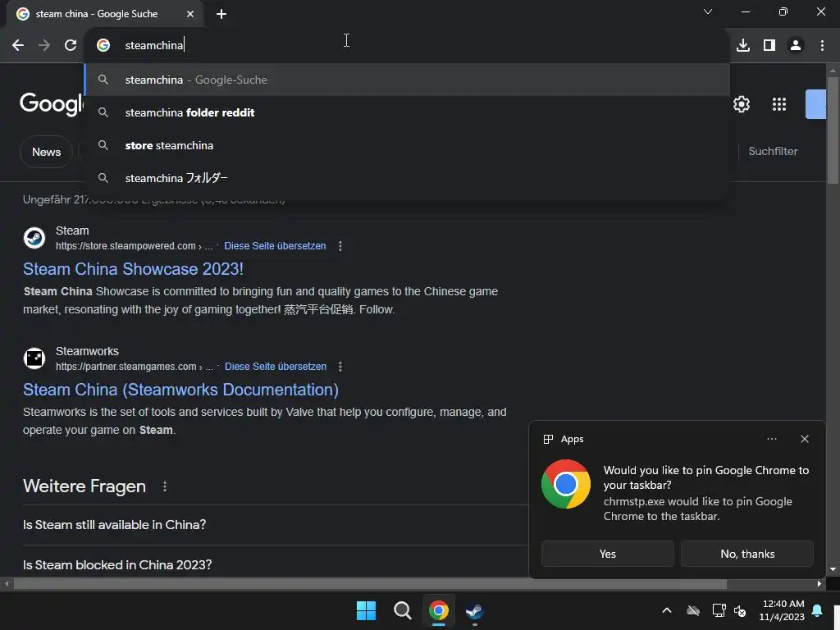The height and width of the screenshot is (630, 840).
Task: Open the Windows Start menu
Action: [367, 610]
